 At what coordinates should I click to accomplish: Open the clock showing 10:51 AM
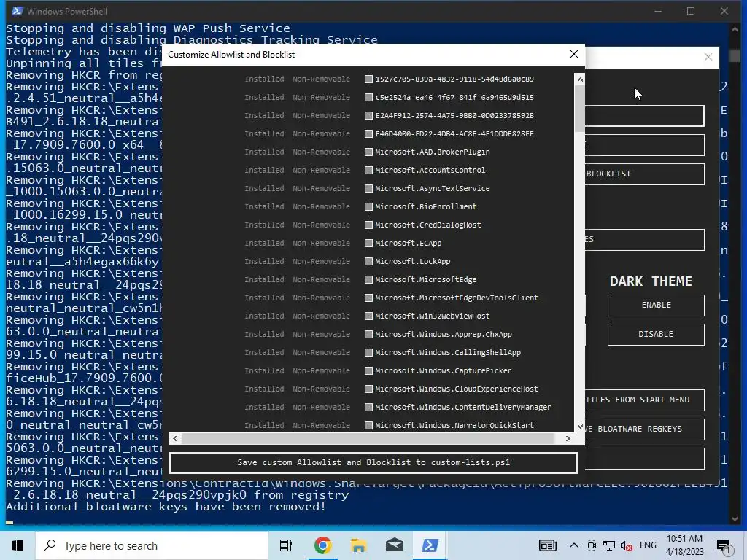[684, 545]
